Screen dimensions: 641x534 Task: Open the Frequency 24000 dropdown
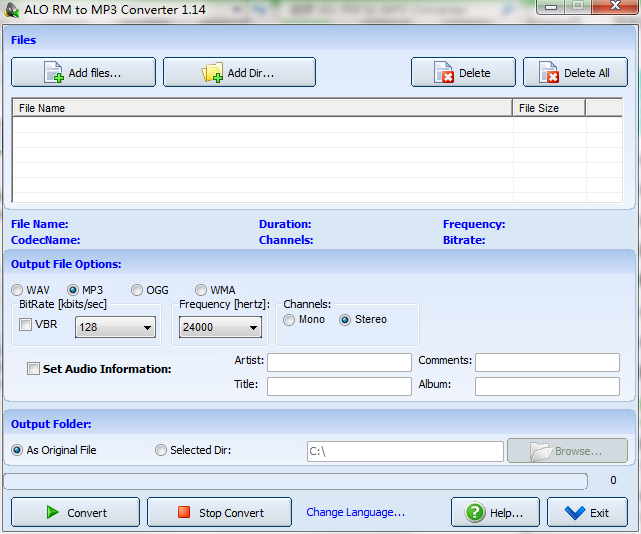pyautogui.click(x=220, y=327)
